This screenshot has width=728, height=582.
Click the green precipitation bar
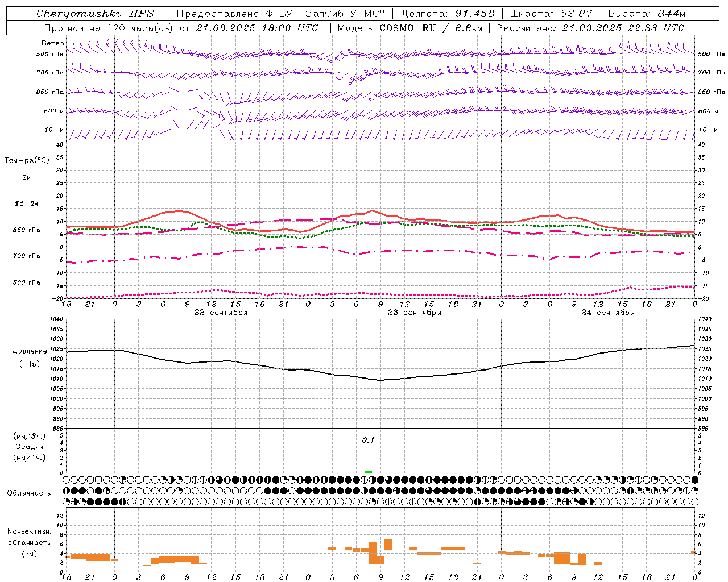tap(368, 472)
